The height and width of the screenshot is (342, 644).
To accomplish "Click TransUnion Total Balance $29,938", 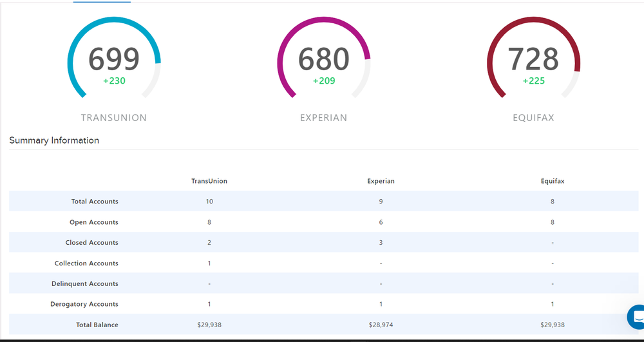I will coord(209,325).
